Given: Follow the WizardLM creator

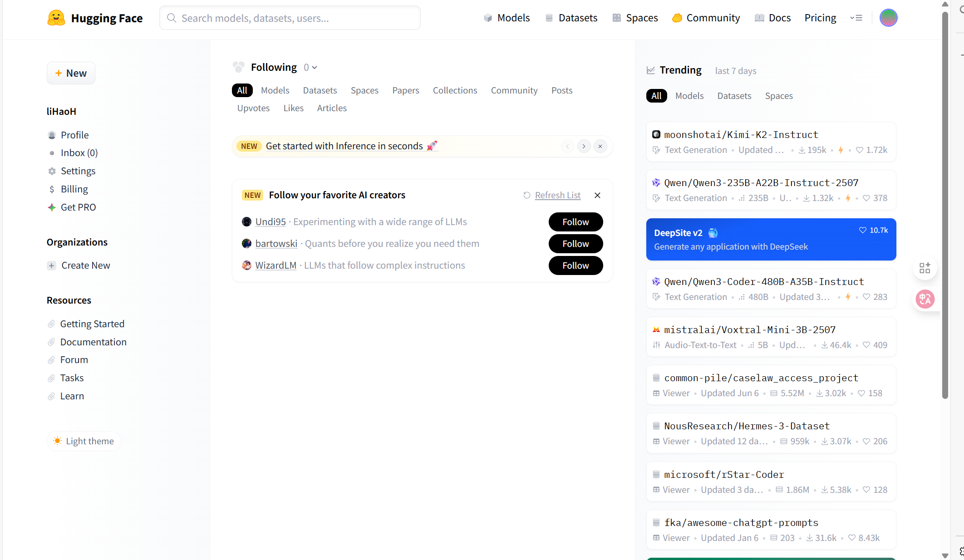Looking at the screenshot, I should 575,265.
